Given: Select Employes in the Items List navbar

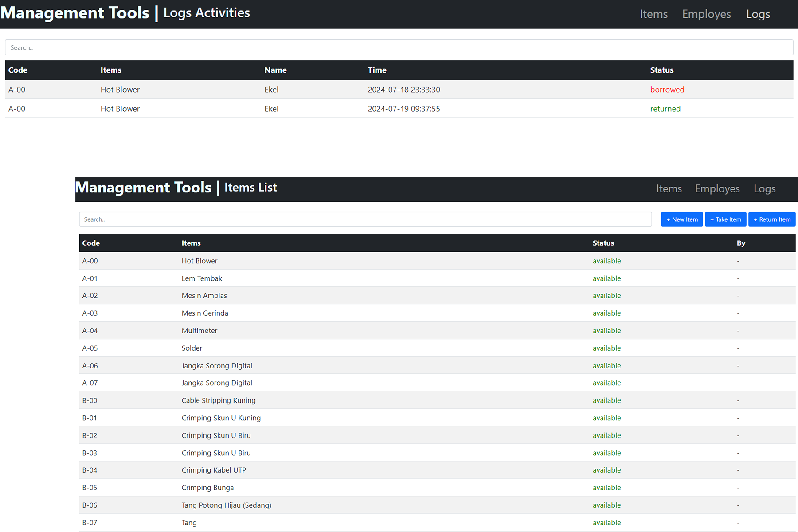Looking at the screenshot, I should 717,188.
